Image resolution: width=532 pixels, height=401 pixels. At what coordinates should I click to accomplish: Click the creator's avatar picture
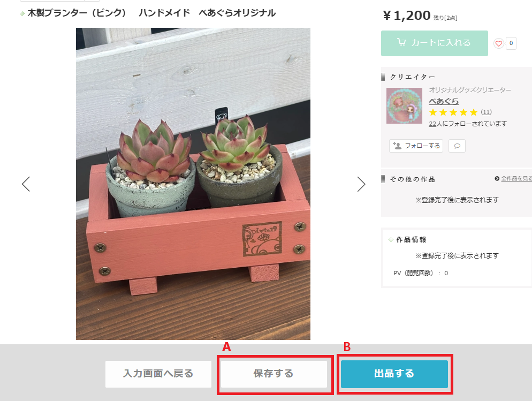coord(404,105)
